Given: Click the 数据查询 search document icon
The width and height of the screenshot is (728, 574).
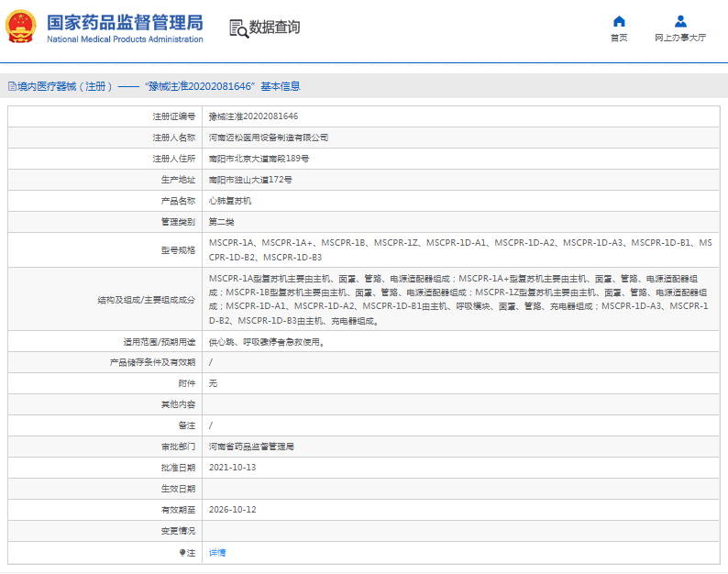Looking at the screenshot, I should click(239, 28).
